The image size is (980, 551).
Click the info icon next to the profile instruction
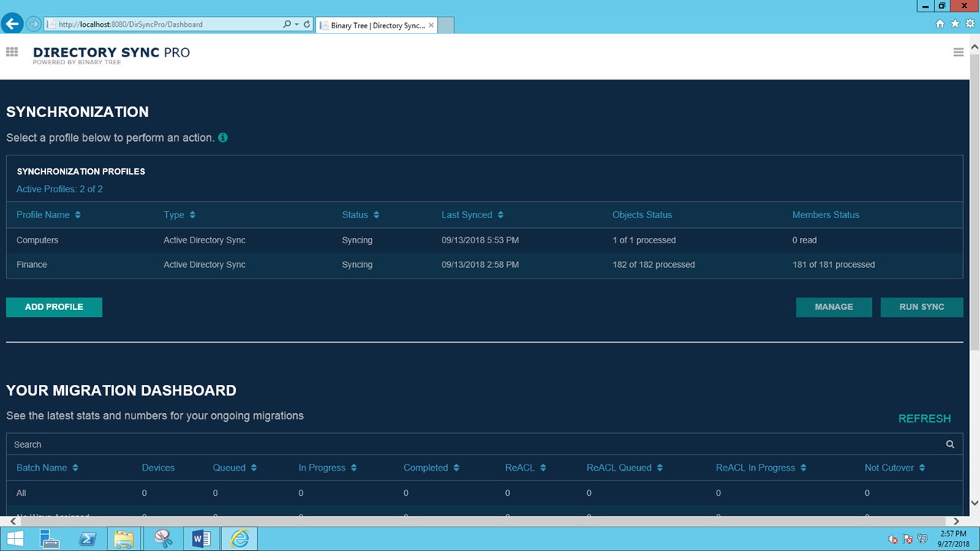coord(223,138)
